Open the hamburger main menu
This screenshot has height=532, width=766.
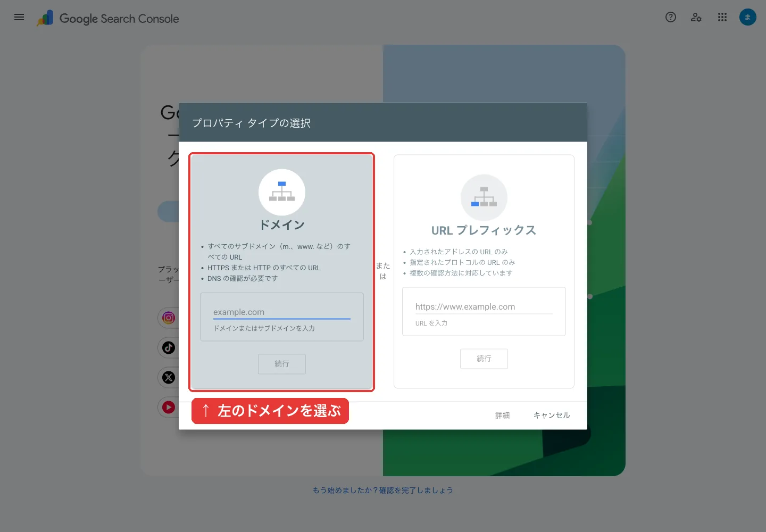click(19, 17)
